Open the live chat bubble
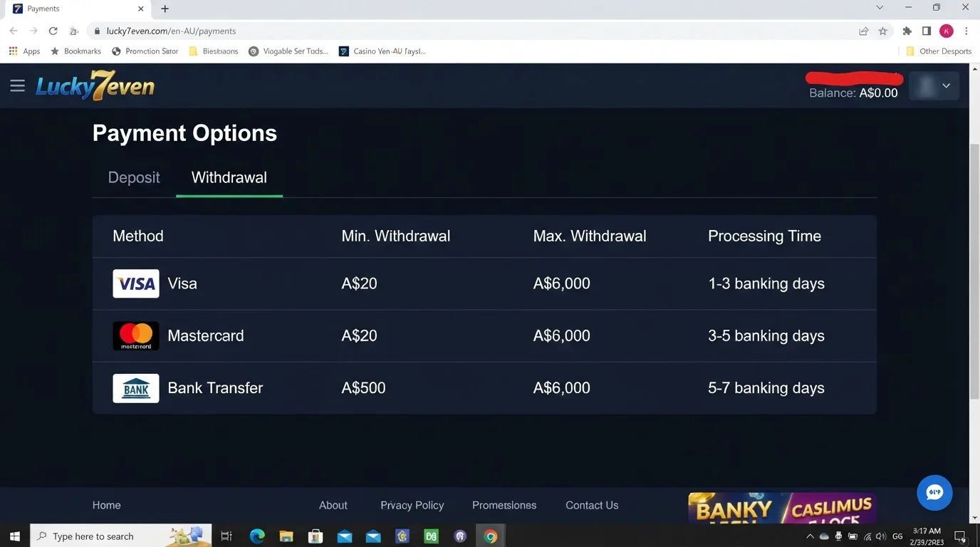 click(x=934, y=493)
